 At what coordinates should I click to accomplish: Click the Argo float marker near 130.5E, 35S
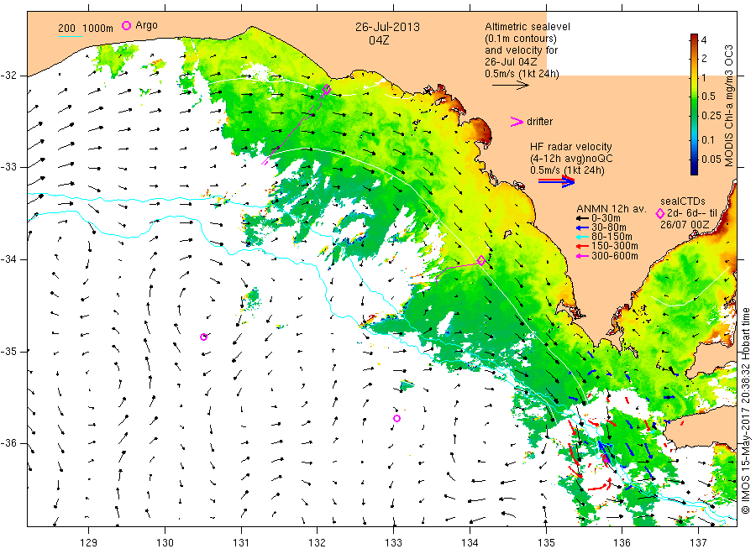203,337
